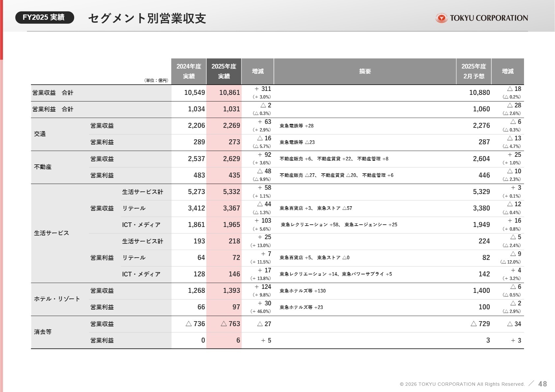This screenshot has width=555, height=392.
Task: Click the value '128'
Action: click(x=199, y=274)
